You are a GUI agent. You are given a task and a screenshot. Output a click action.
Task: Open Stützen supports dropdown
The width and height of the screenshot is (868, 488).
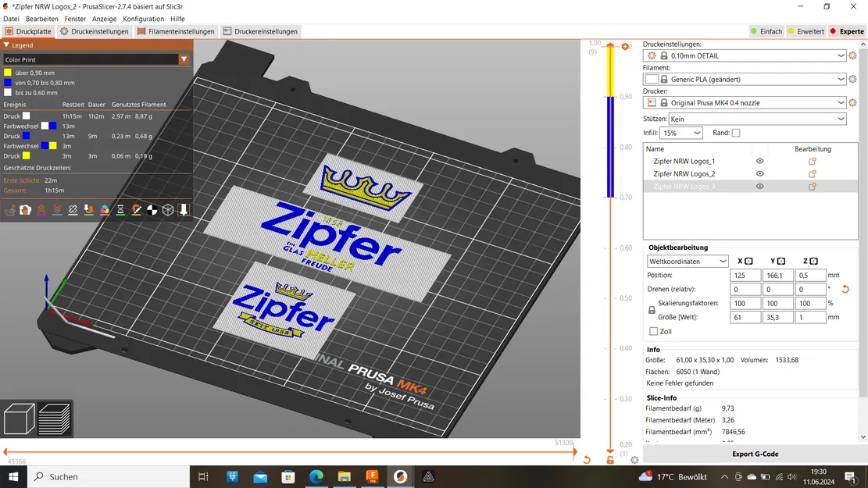pos(757,119)
